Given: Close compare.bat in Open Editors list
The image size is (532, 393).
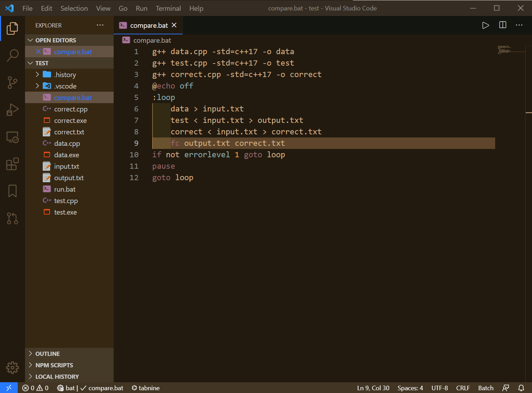Looking at the screenshot, I should 38,51.
